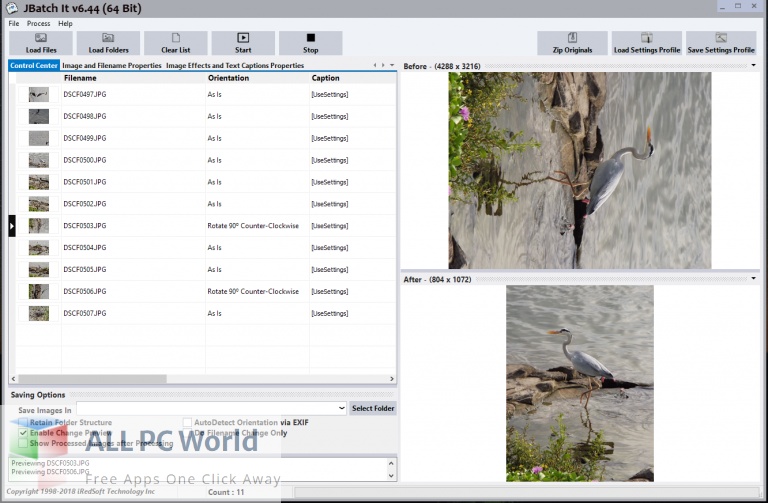768x503 pixels.
Task: Open Image Effects and Text Captions Properties tab
Action: 235,65
